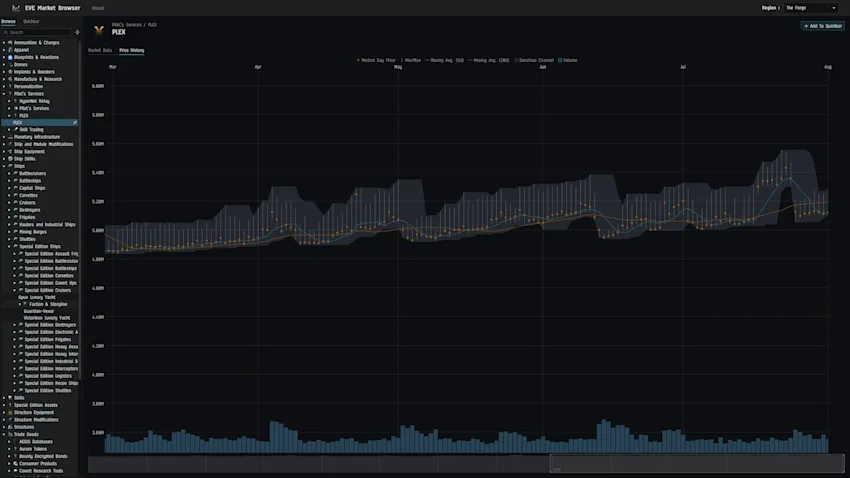
Task: Click the Trade Goods category icon
Action: pos(10,435)
